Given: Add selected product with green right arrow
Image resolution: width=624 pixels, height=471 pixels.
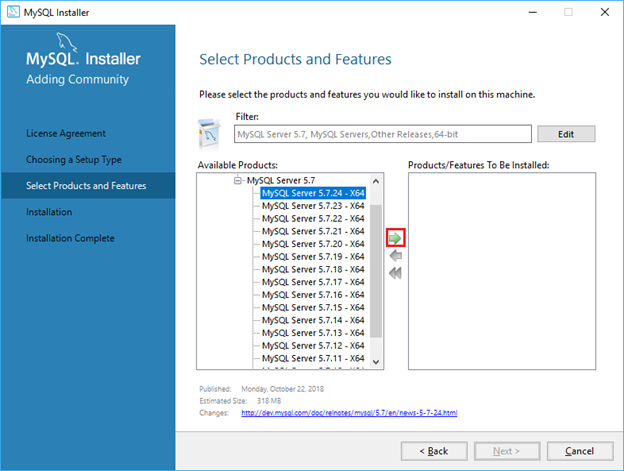Looking at the screenshot, I should click(x=395, y=238).
